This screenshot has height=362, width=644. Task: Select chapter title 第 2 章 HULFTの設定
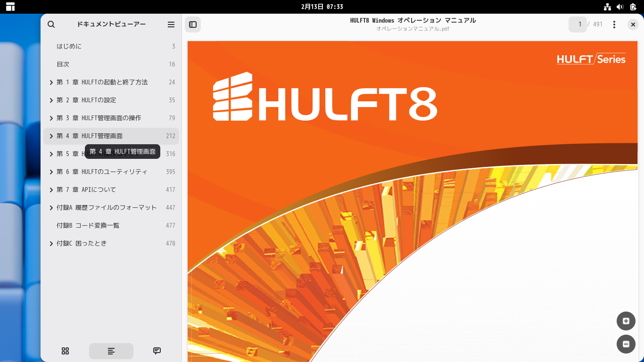point(86,100)
